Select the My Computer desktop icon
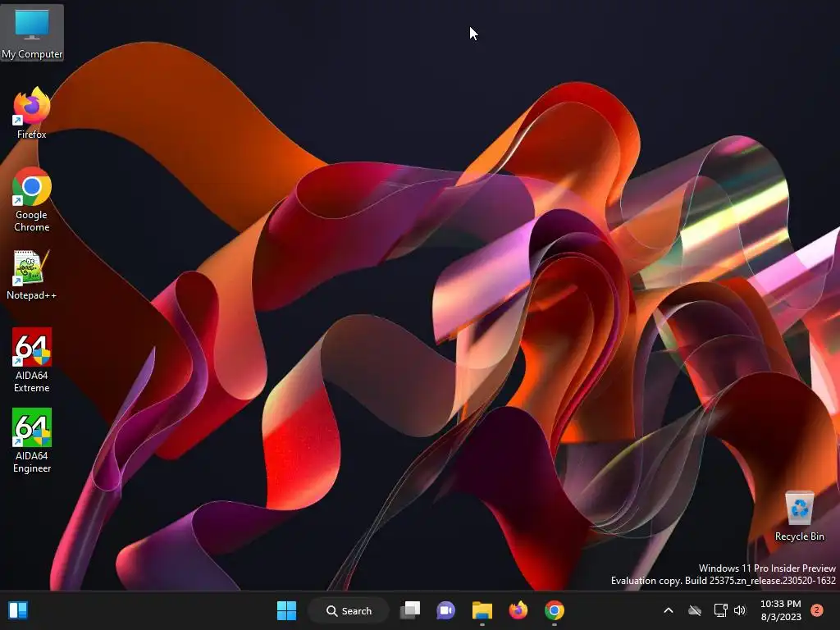Screen dimensions: 840x630 click(32, 32)
